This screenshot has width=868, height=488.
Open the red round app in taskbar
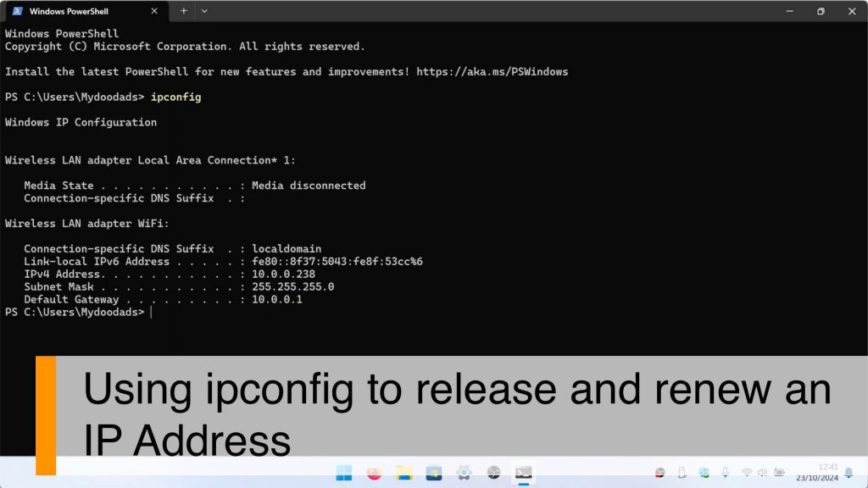(x=374, y=473)
